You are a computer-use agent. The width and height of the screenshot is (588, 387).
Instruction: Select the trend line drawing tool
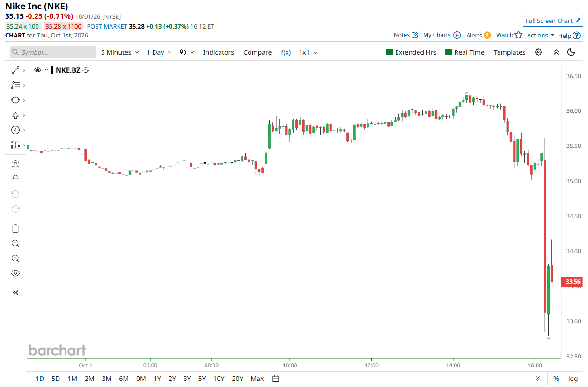pyautogui.click(x=15, y=70)
